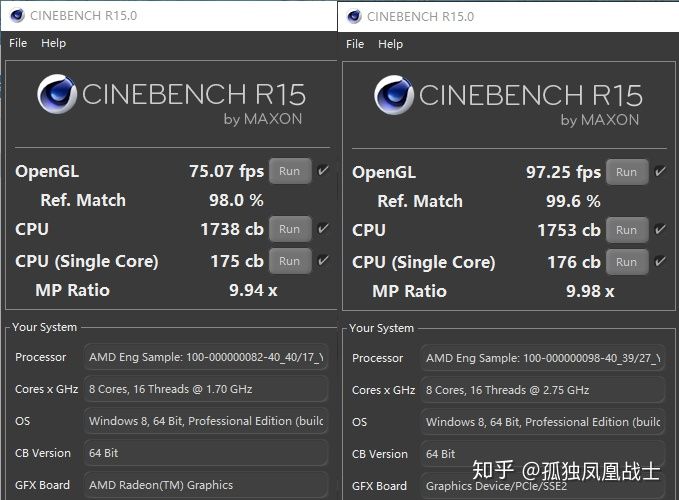This screenshot has width=679, height=500.
Task: Run CPU test in right window
Action: [x=627, y=230]
